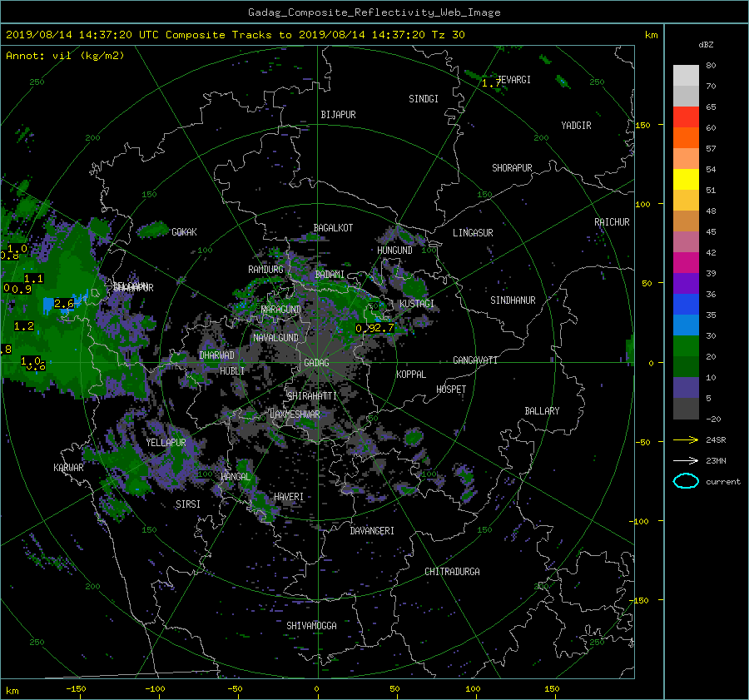Click the Gadag_Composite_Reflectivity_Web_Image title
The image size is (749, 700).
tap(374, 12)
